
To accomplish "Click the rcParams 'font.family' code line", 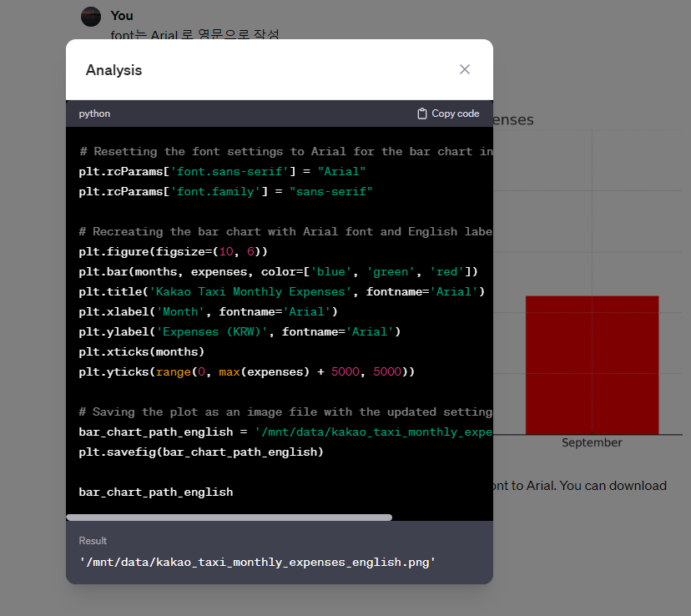I will coord(225,192).
